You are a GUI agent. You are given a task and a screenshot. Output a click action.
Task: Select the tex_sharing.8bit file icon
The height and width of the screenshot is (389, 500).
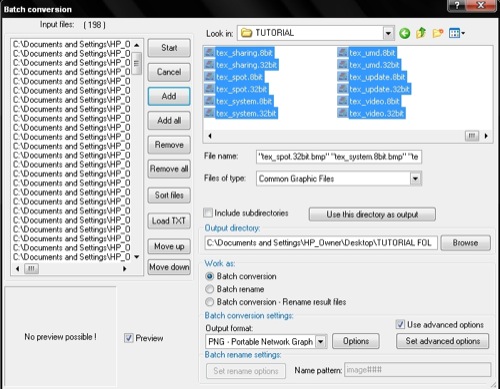[209, 53]
